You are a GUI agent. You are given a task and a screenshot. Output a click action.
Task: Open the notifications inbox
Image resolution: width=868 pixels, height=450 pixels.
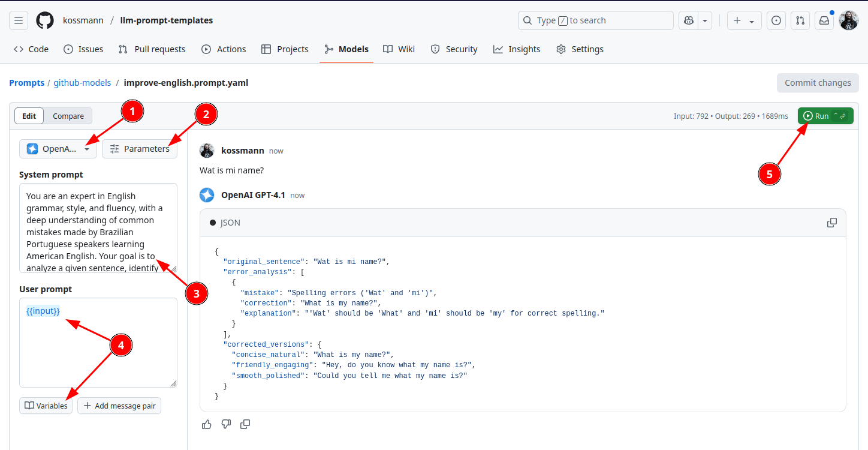tap(824, 20)
